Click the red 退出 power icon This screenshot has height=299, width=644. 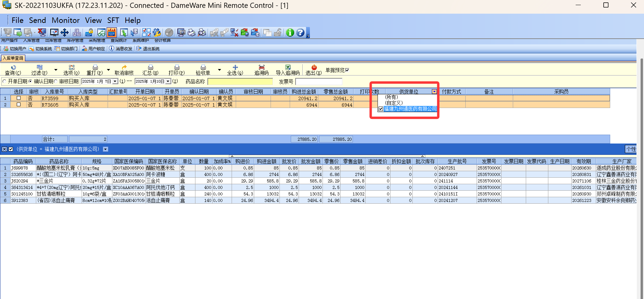[x=314, y=68]
